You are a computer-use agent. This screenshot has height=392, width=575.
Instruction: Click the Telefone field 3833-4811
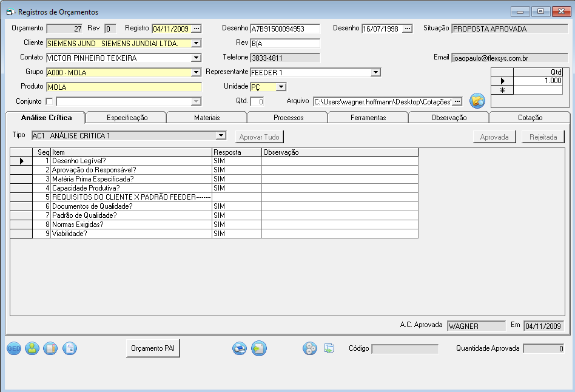tap(285, 58)
